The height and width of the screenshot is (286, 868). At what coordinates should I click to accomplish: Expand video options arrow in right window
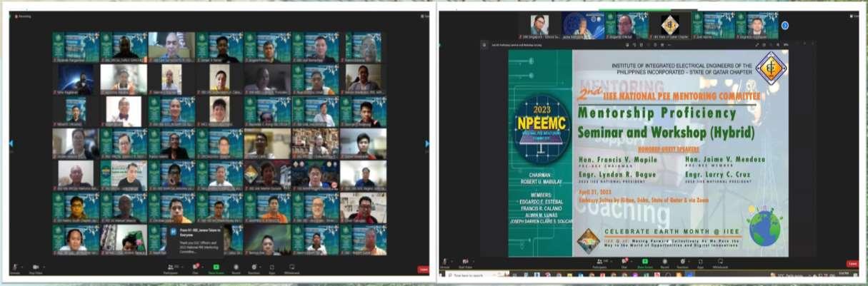pos(473,261)
